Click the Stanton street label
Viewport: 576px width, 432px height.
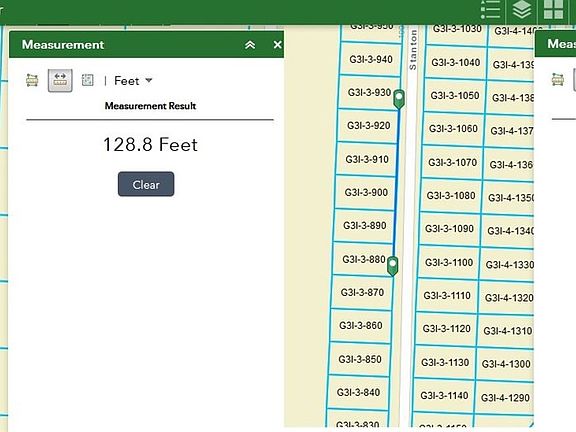[x=413, y=50]
